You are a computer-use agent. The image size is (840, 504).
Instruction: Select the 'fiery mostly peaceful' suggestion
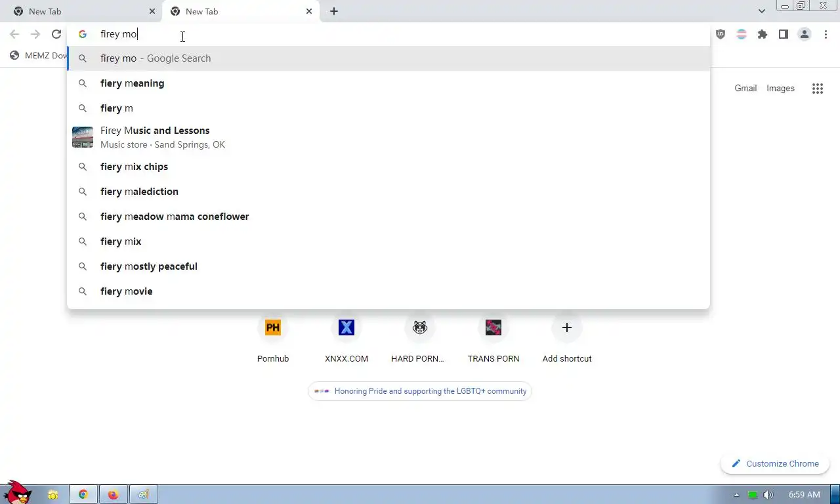(x=388, y=266)
